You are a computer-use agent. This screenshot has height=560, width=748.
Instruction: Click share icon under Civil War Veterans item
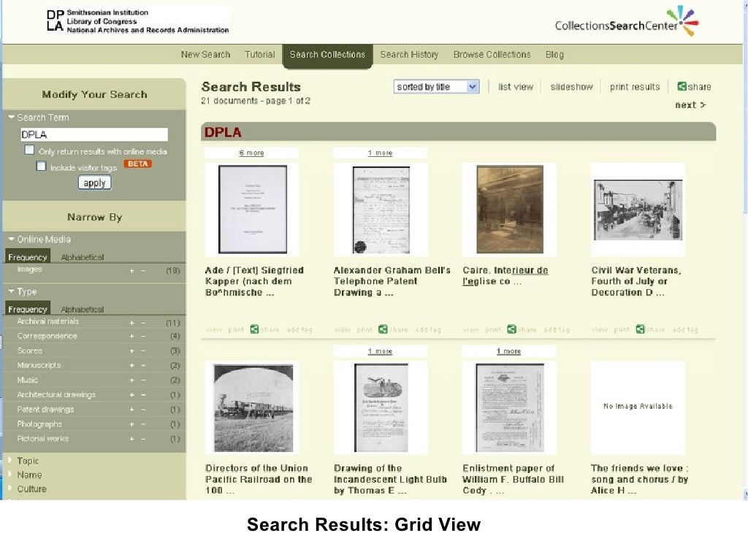point(640,329)
